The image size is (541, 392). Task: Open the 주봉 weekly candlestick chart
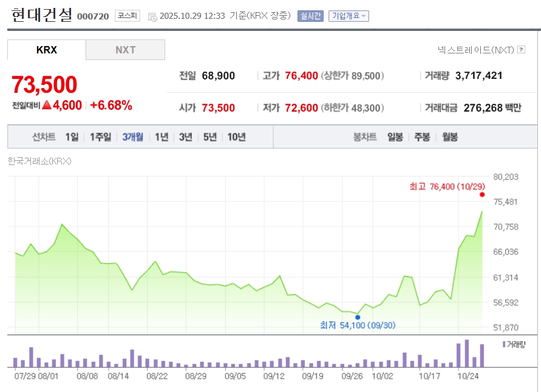(x=422, y=137)
